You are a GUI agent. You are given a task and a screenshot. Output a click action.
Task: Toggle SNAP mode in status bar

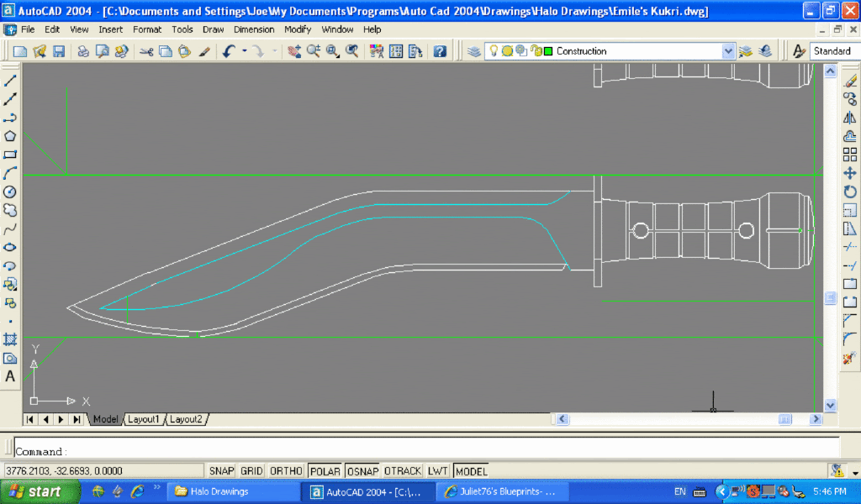[x=222, y=471]
